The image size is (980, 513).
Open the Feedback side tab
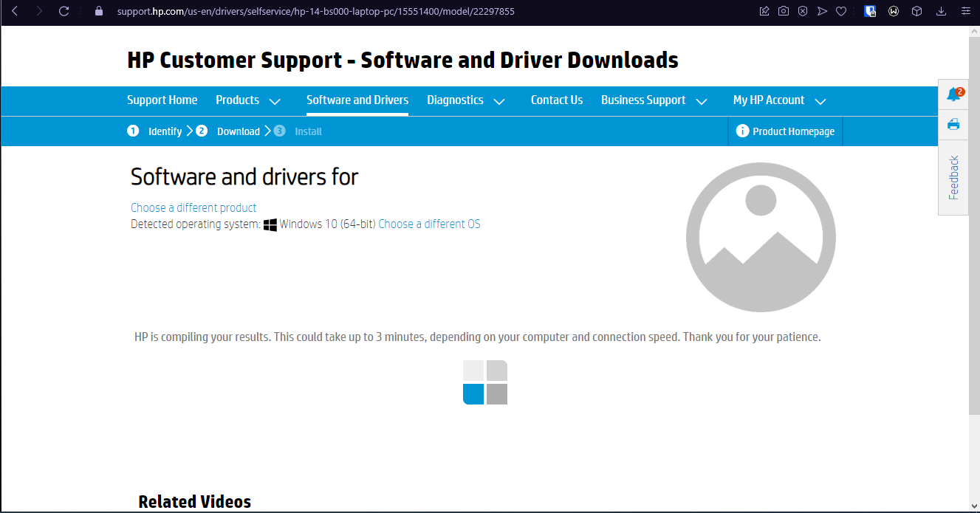tap(953, 179)
